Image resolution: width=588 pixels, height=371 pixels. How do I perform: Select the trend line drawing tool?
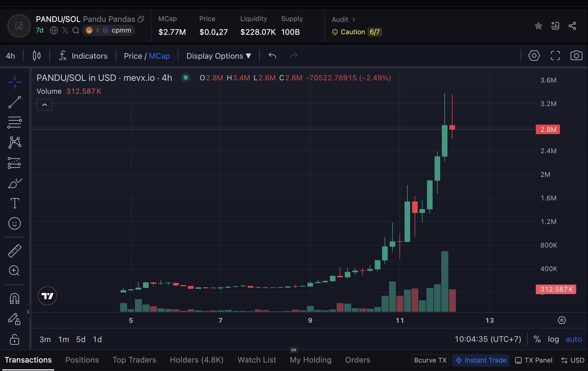15,102
